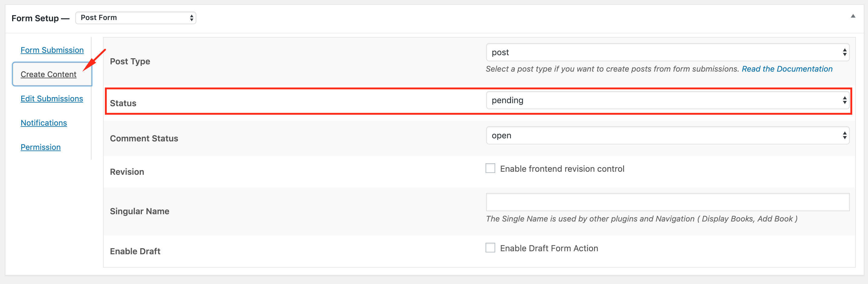
Task: Collapse the Form Setup panel
Action: click(854, 15)
